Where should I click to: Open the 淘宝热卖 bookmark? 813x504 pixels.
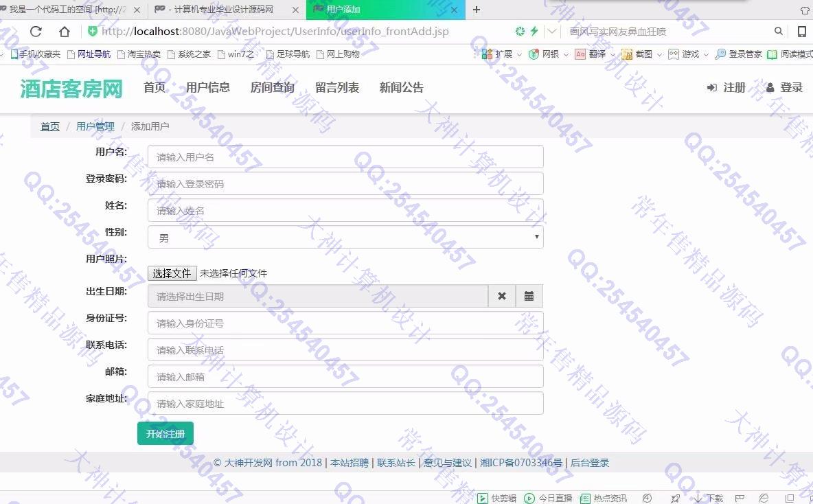pos(139,54)
